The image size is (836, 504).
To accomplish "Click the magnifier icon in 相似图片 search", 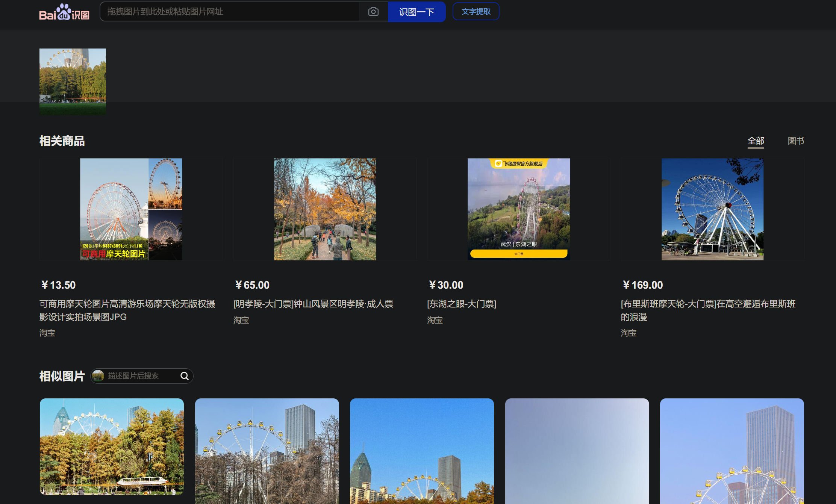I will [x=185, y=376].
